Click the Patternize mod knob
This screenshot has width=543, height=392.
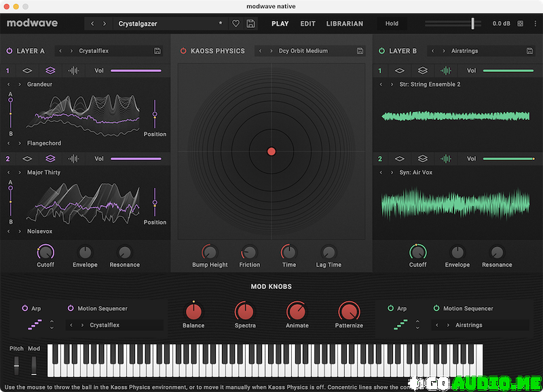349,311
